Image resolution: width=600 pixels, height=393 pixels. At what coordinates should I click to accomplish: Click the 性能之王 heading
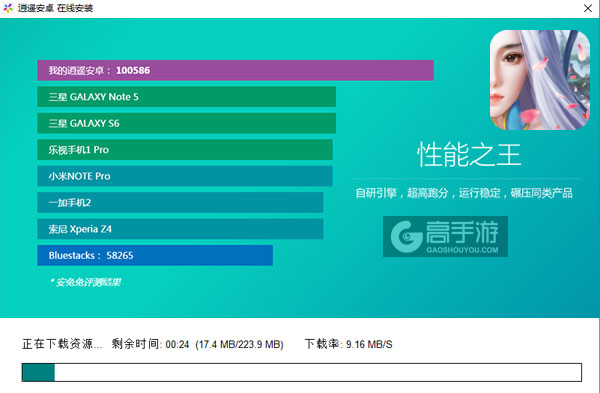pyautogui.click(x=469, y=155)
